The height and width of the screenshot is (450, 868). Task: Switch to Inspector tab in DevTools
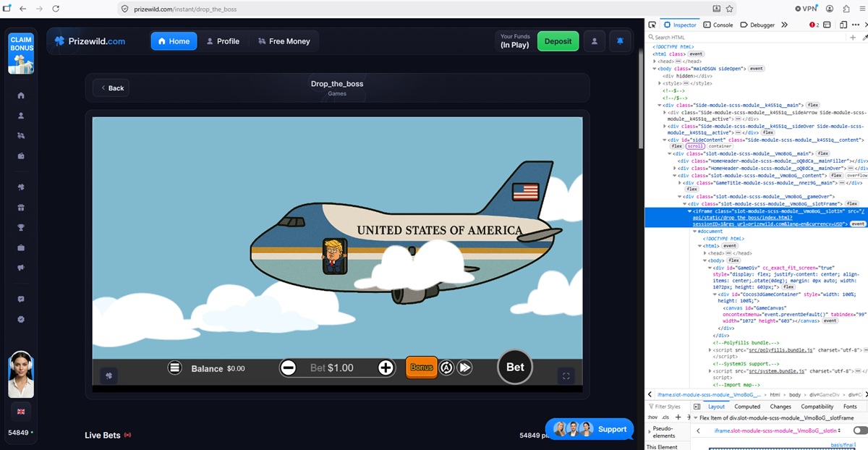(x=680, y=25)
